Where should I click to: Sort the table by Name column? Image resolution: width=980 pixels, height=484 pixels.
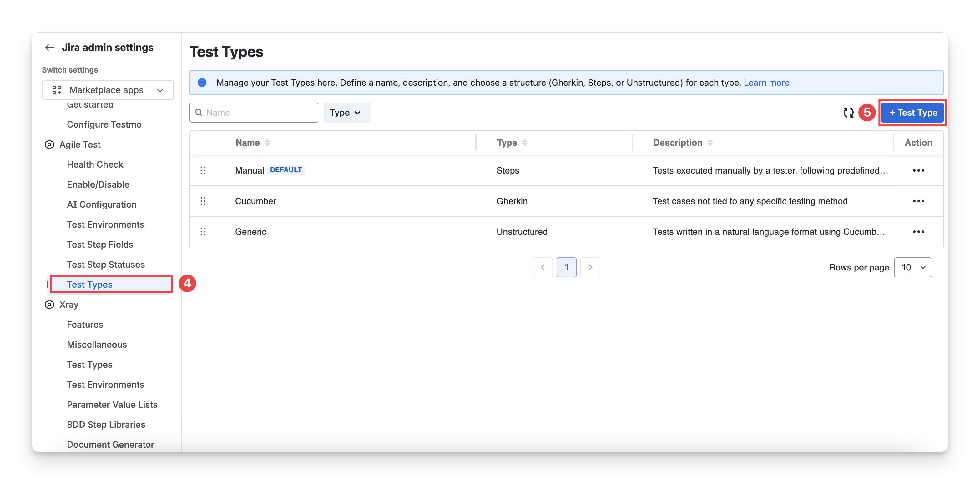pos(267,143)
